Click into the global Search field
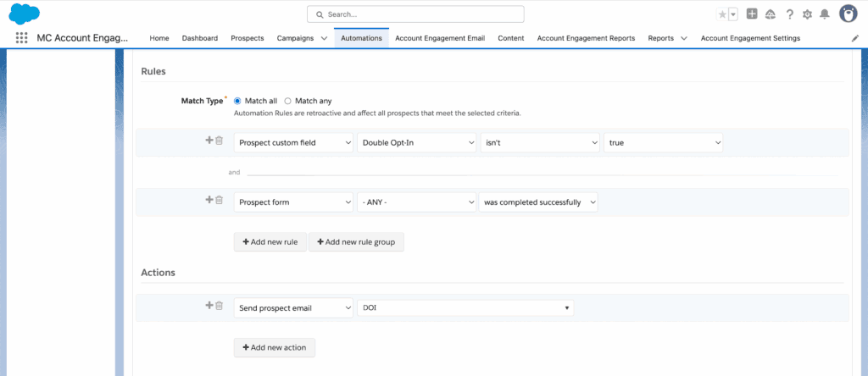The width and height of the screenshot is (868, 376). tap(415, 14)
